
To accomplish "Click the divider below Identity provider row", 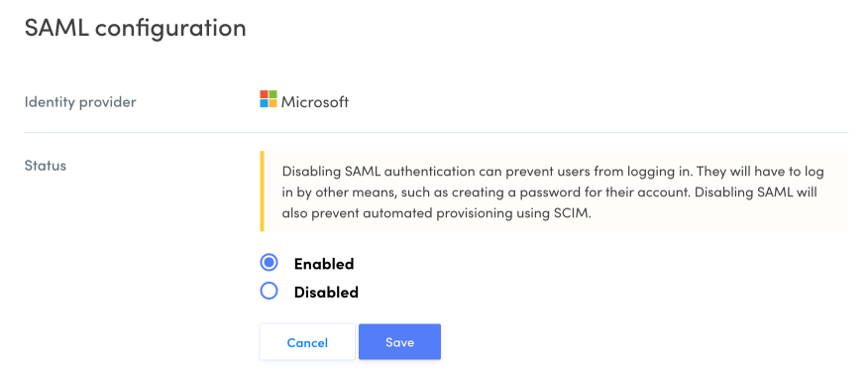I will (x=436, y=132).
